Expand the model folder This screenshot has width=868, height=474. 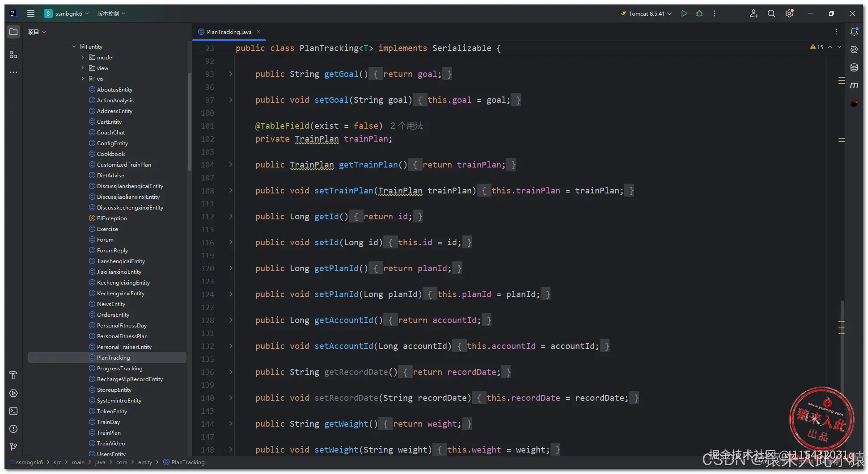(83, 57)
